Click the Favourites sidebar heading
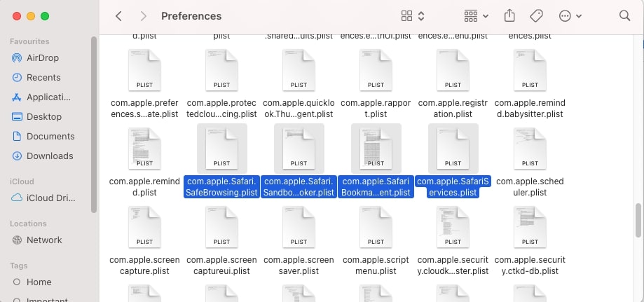Image resolution: width=644 pixels, height=302 pixels. 29,41
